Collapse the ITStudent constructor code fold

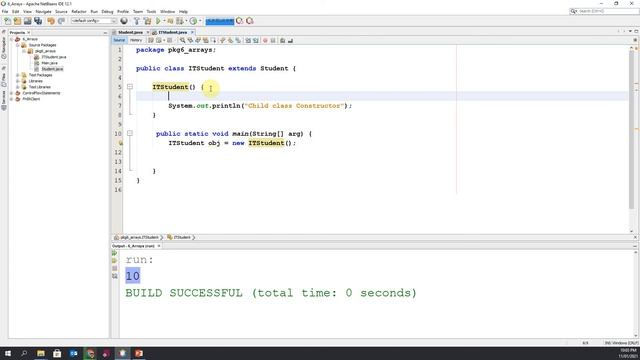pos(130,87)
